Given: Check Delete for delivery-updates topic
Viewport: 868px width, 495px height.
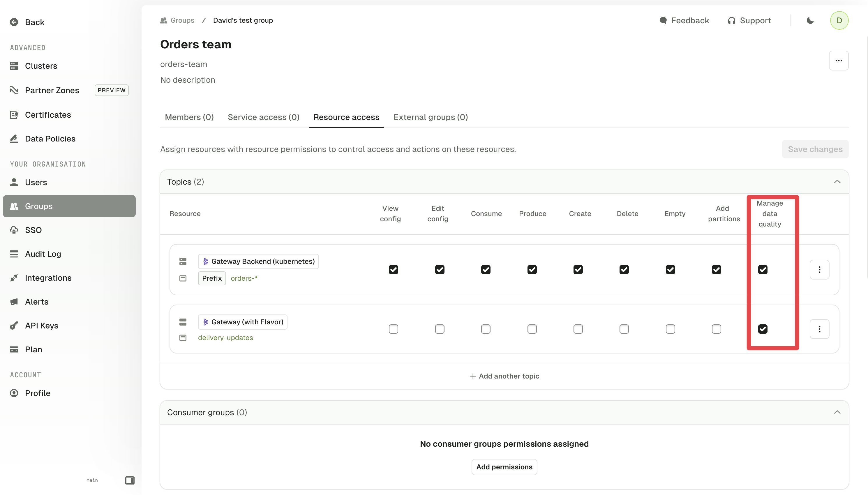Looking at the screenshot, I should pos(624,329).
